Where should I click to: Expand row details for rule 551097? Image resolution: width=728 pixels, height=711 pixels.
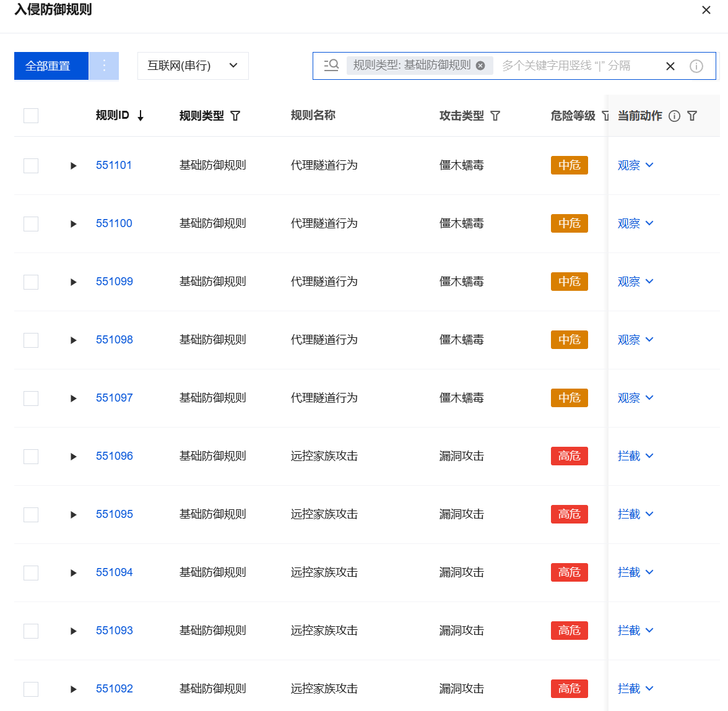point(73,399)
